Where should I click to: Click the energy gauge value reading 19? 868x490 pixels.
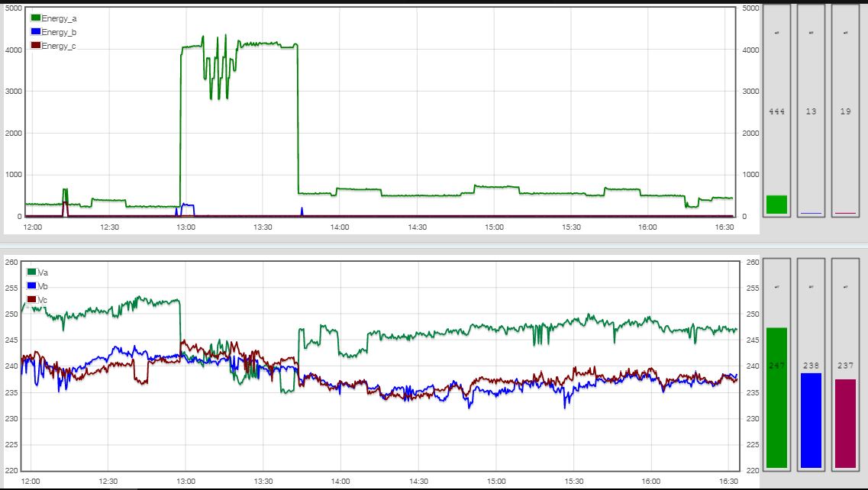[845, 111]
